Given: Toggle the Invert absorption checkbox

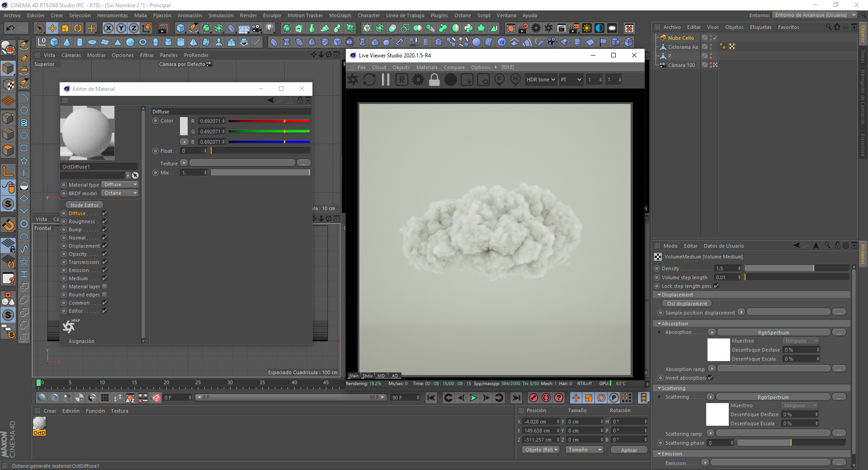Looking at the screenshot, I should pos(710,378).
